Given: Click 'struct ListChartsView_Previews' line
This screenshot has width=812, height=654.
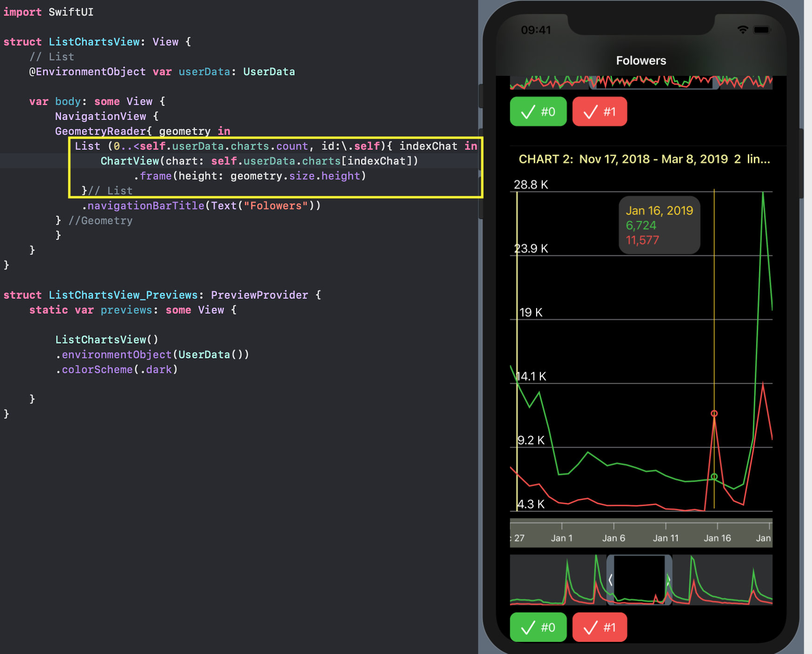Looking at the screenshot, I should (162, 295).
